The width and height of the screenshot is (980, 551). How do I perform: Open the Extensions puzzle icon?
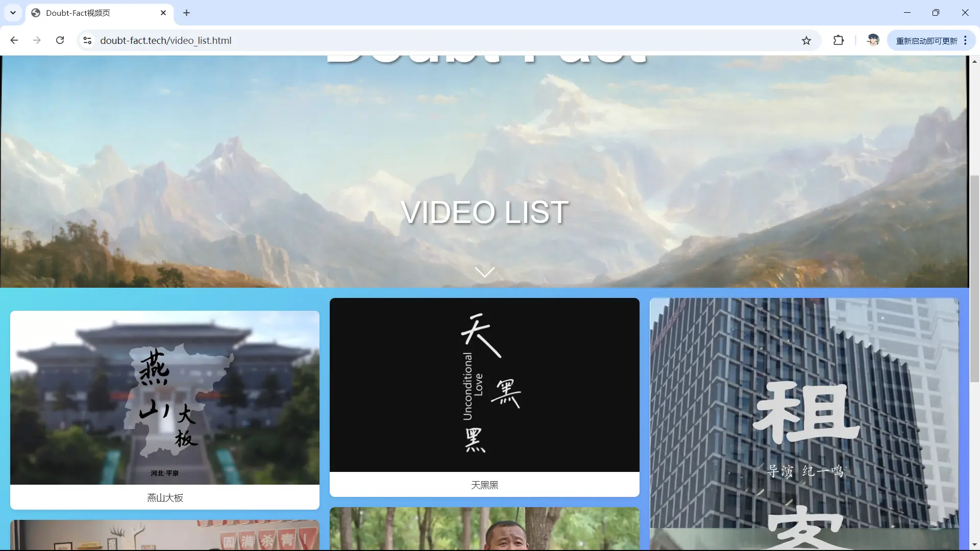839,40
